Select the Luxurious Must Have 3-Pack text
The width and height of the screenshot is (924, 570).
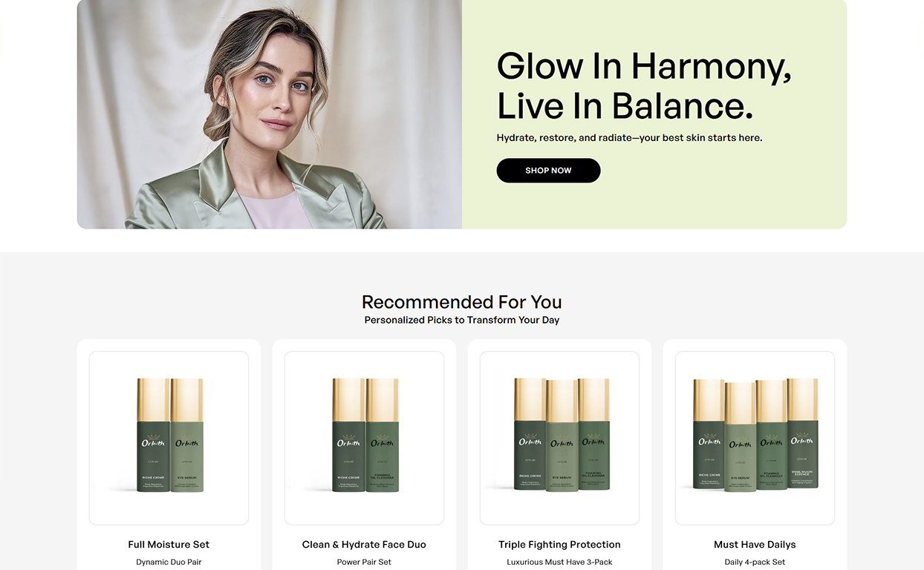559,562
